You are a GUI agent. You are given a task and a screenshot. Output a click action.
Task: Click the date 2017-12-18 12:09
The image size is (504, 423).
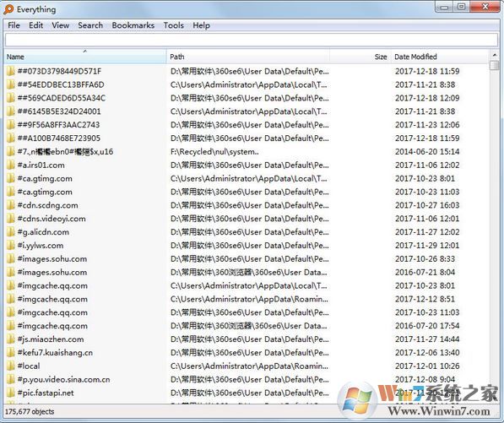tap(427, 98)
